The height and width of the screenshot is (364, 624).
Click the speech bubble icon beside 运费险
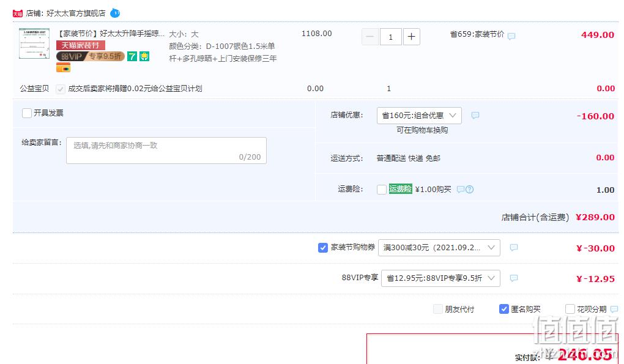click(x=461, y=190)
